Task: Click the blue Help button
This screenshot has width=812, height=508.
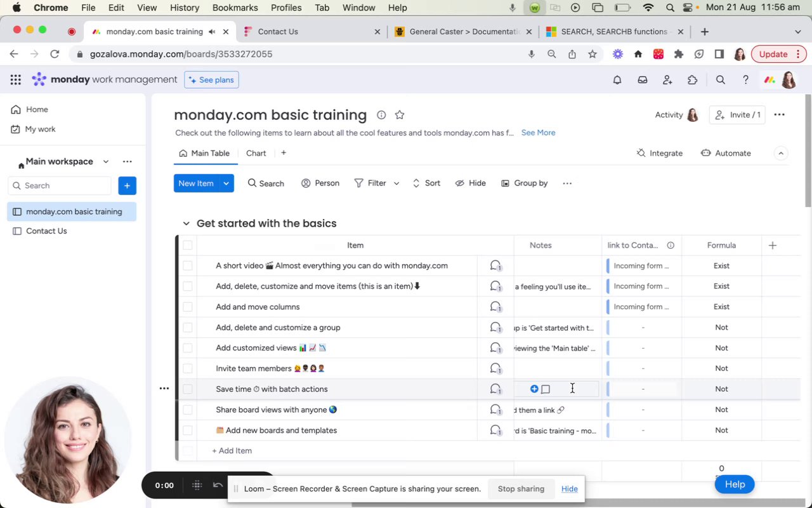Action: tap(735, 485)
